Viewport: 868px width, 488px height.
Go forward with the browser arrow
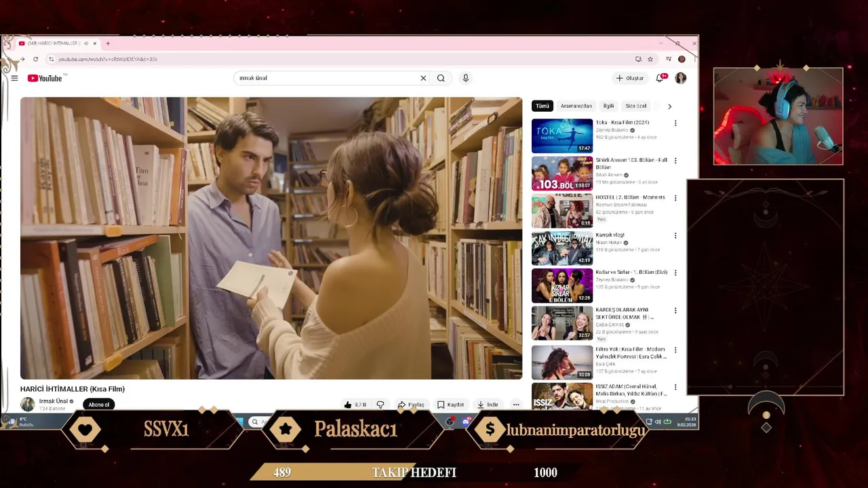click(x=22, y=59)
